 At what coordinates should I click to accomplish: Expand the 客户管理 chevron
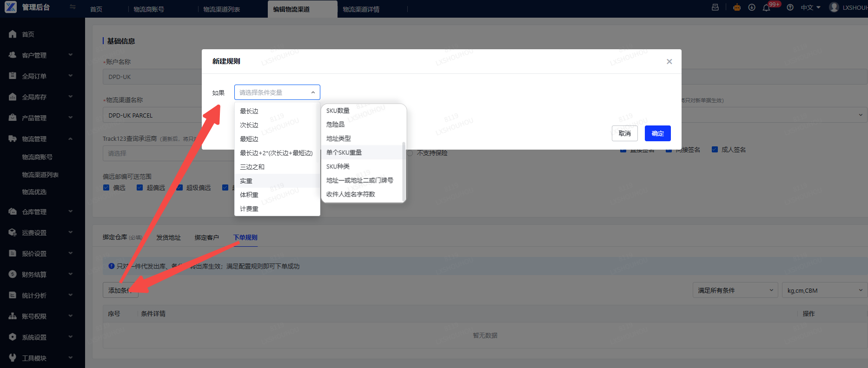[71, 55]
